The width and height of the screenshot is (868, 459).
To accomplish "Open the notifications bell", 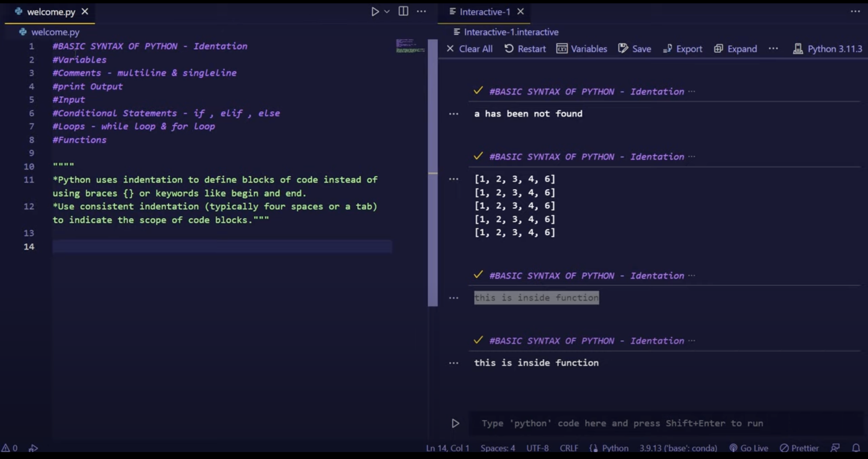I will [856, 448].
